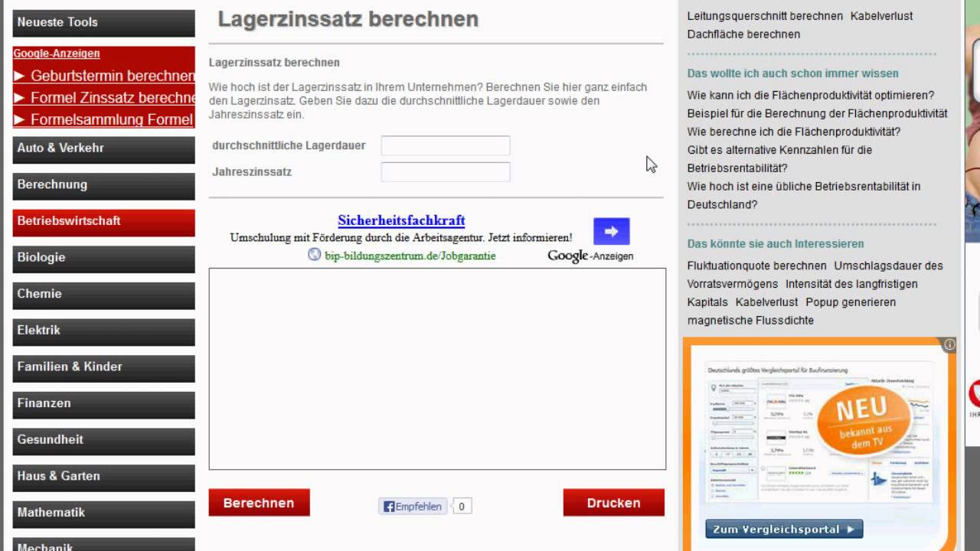Select the Betriebswirtschaft category
This screenshot has width=980, height=551.
tap(104, 221)
